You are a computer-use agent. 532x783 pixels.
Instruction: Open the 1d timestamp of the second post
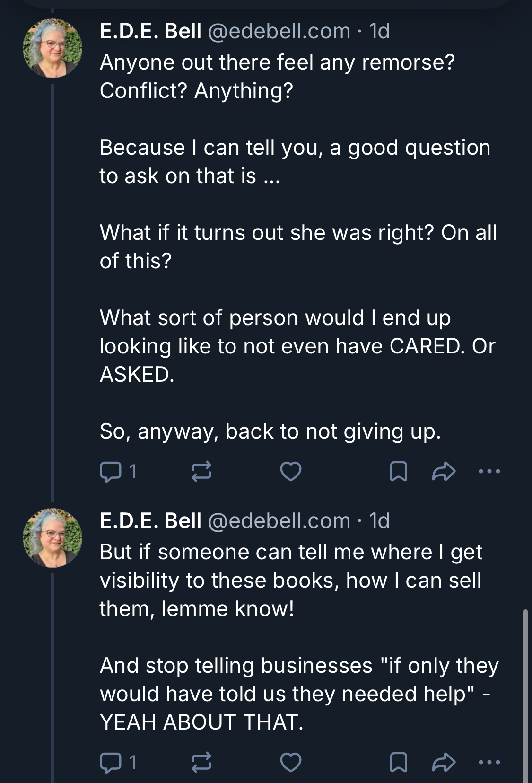point(379,521)
